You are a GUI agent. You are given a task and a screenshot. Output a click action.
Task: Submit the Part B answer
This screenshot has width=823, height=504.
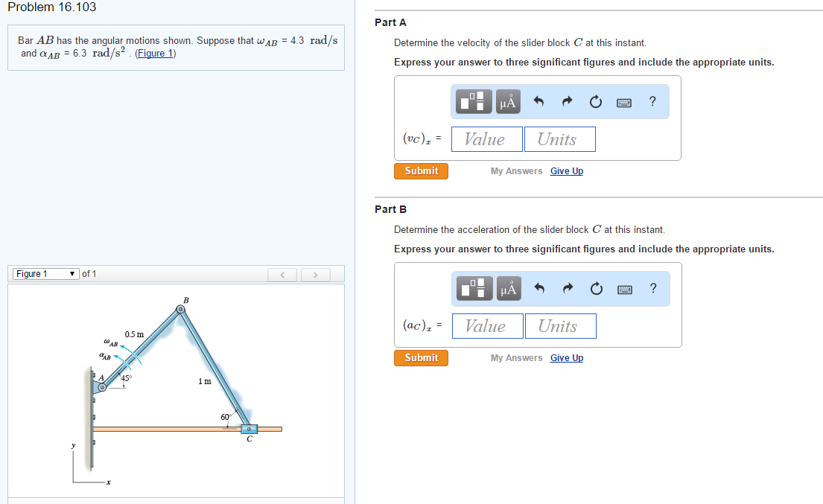pyautogui.click(x=421, y=357)
